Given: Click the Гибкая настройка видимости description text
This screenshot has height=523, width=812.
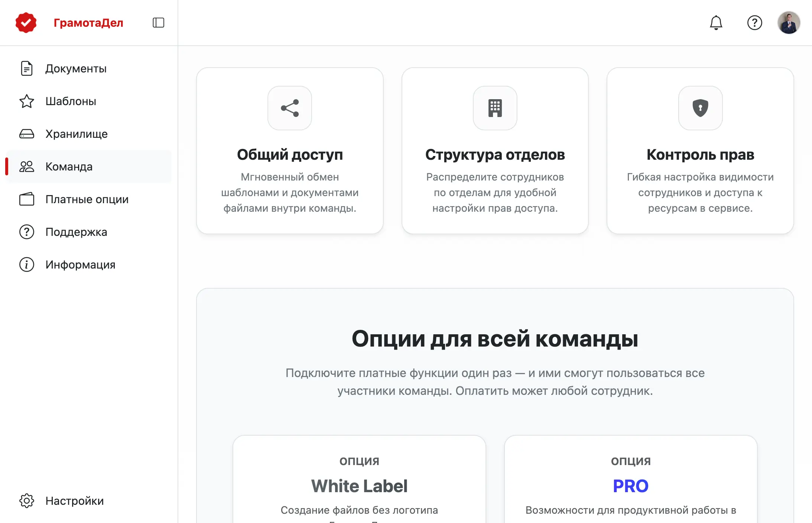Looking at the screenshot, I should (701, 192).
